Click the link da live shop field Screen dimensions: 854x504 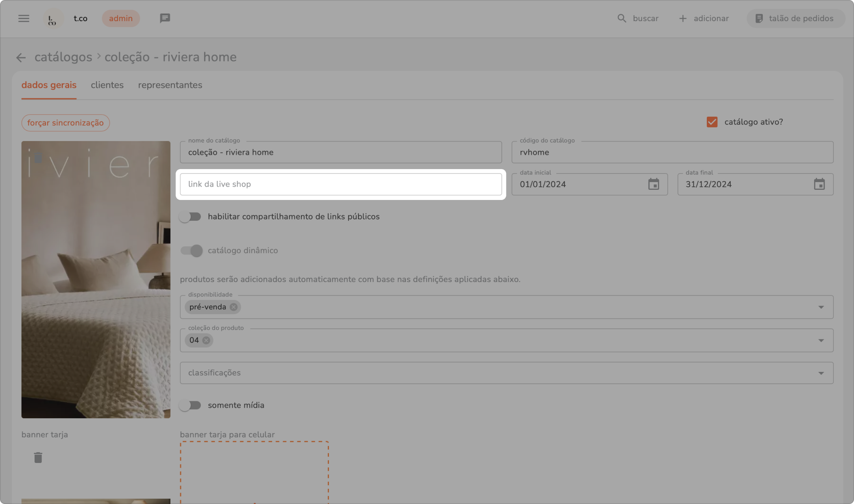341,184
